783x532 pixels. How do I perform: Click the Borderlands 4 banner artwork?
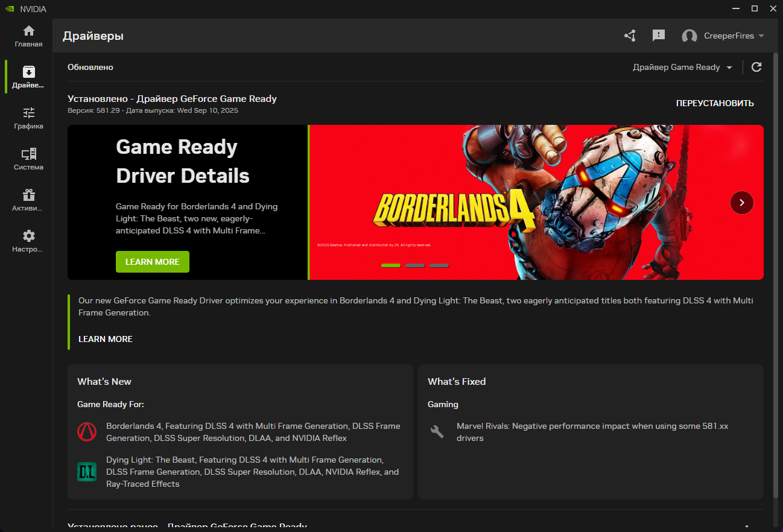tap(536, 202)
